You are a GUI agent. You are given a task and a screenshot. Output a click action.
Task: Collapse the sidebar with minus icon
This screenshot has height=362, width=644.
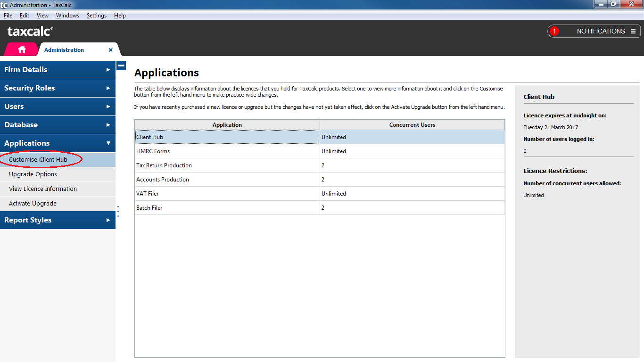click(x=121, y=66)
